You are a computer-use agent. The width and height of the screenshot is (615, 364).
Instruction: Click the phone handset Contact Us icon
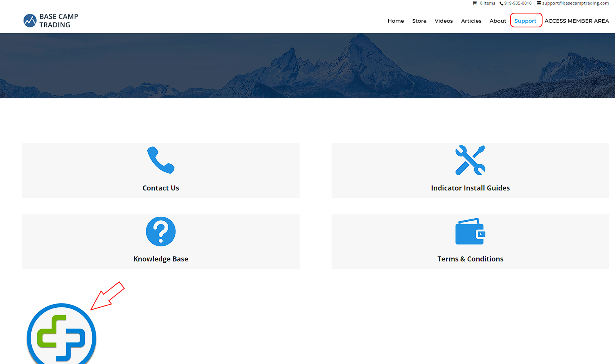[x=161, y=160]
